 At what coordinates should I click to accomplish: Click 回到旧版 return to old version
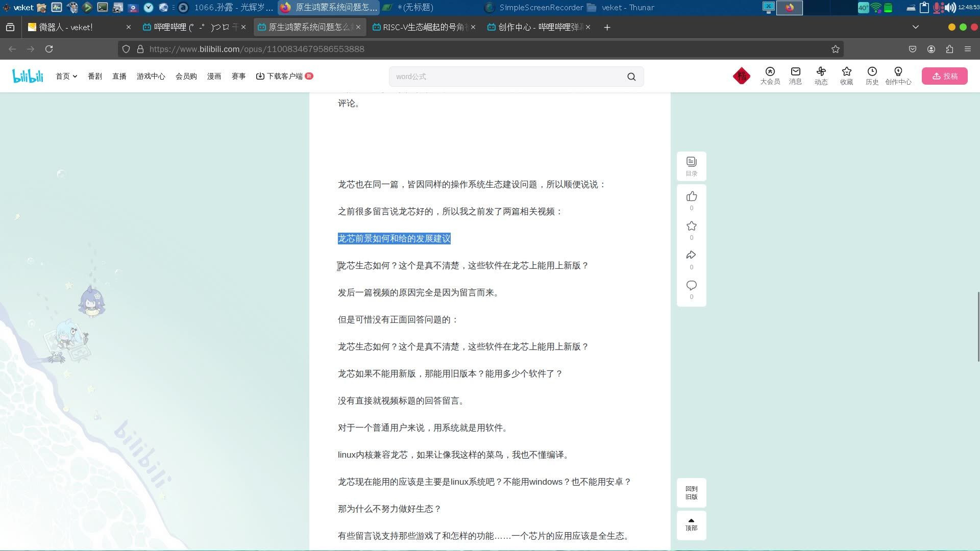[x=691, y=493]
